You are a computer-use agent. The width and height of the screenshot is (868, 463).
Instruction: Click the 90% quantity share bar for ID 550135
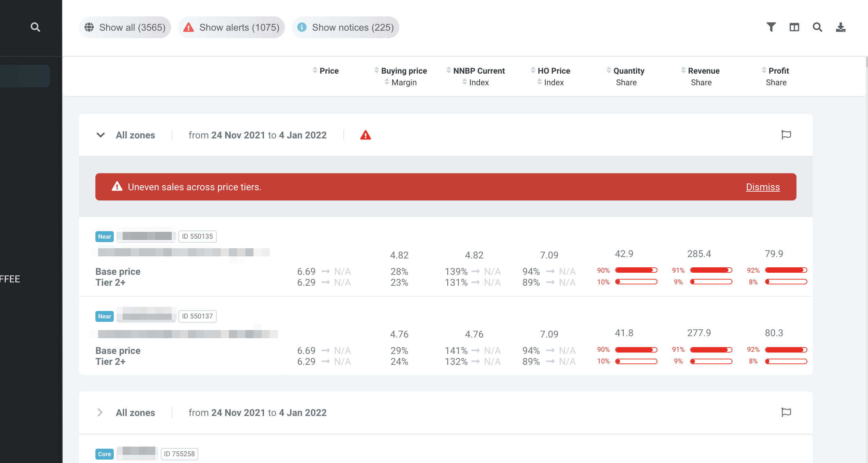[636, 270]
